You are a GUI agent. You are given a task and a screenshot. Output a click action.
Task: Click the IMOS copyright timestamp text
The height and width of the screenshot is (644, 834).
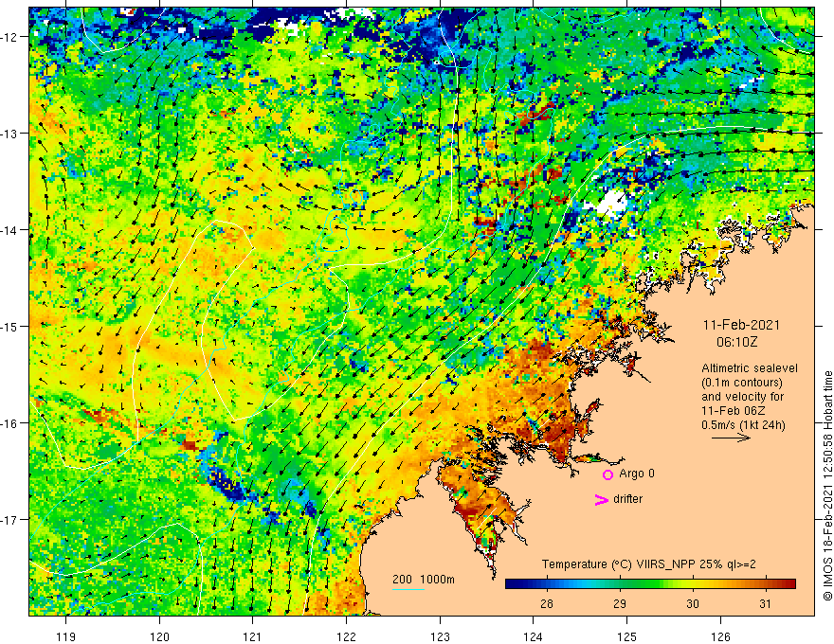827,487
